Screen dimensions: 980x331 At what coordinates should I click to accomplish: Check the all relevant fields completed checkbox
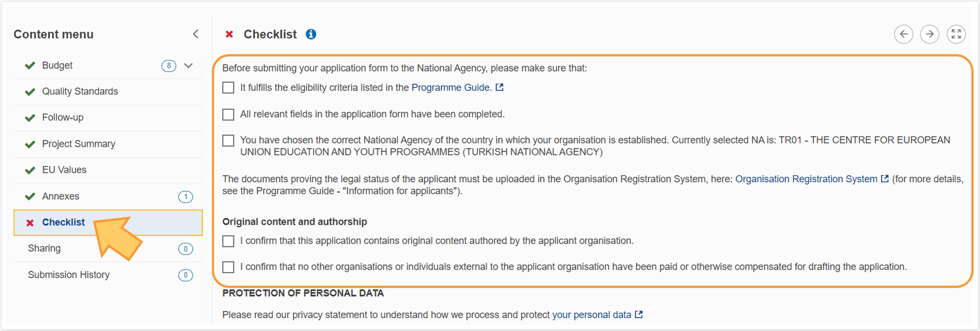[228, 114]
